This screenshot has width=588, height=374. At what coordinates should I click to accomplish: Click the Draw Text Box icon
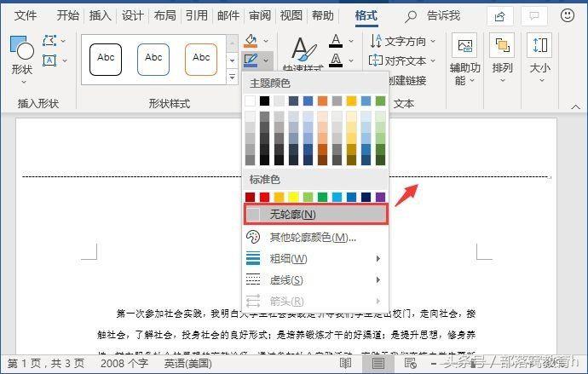(49, 60)
